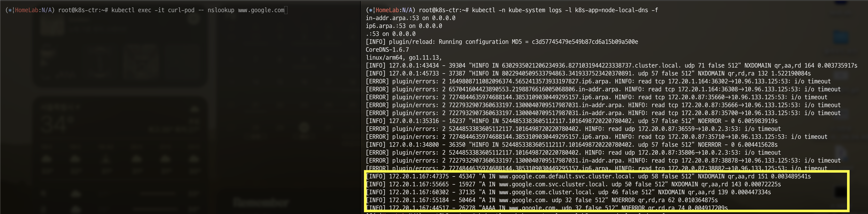Select the in-addr.arpa.:53 on 0.0.0.0 line
This screenshot has height=214, width=868.
tap(410, 18)
